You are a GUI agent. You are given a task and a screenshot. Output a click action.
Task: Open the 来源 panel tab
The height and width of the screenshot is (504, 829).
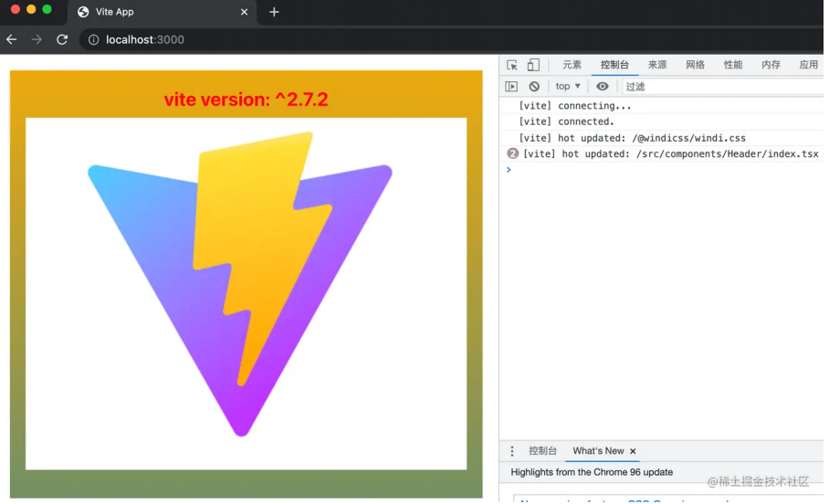tap(657, 65)
